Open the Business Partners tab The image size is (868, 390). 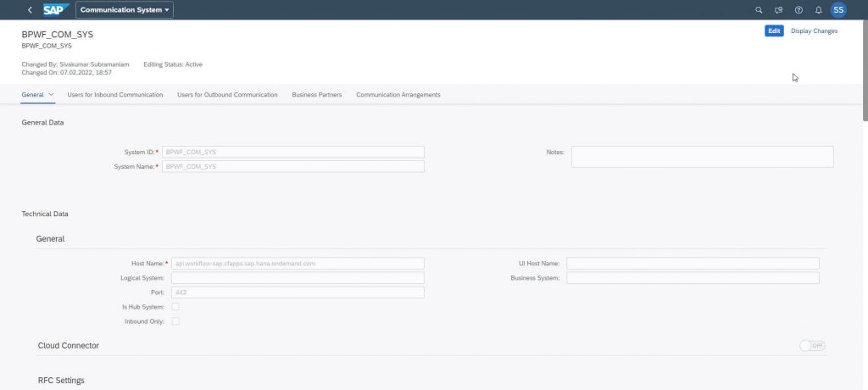(317, 95)
